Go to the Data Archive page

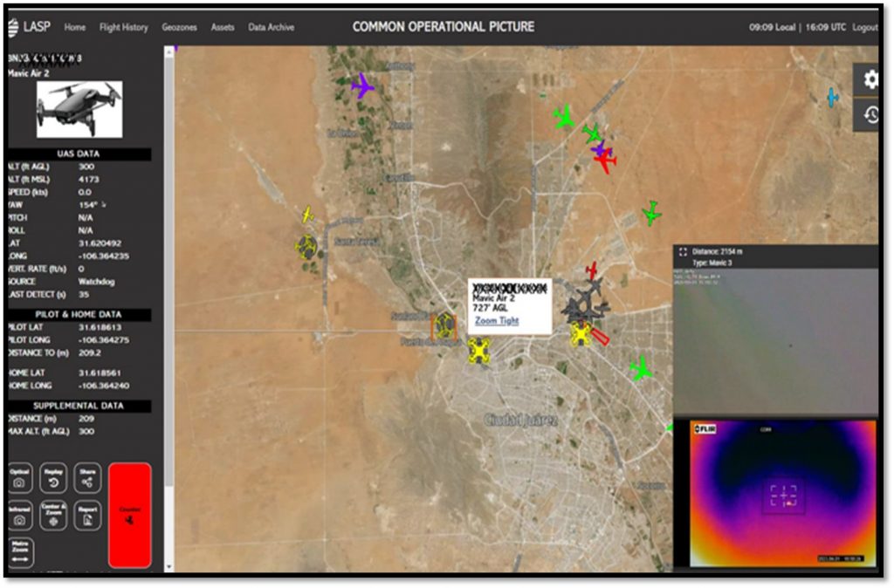coord(271,27)
